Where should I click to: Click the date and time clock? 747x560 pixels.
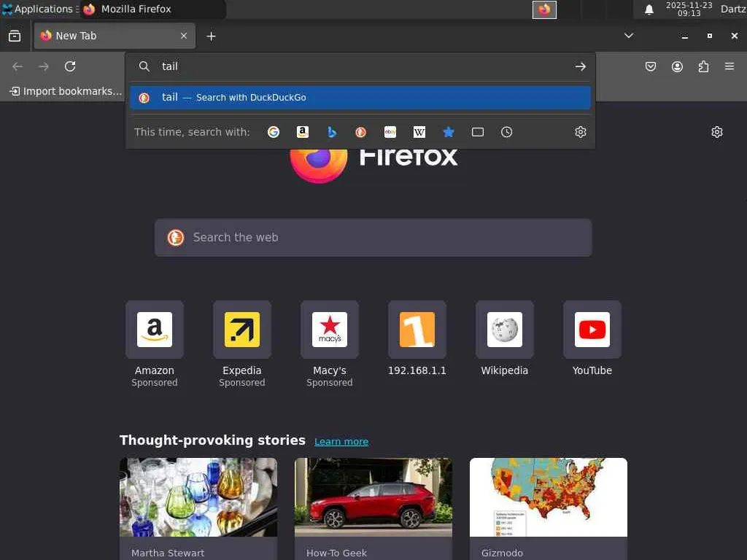point(689,9)
